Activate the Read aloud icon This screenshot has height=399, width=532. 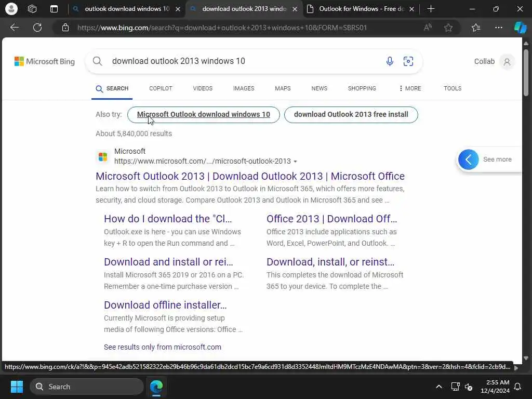tap(428, 28)
